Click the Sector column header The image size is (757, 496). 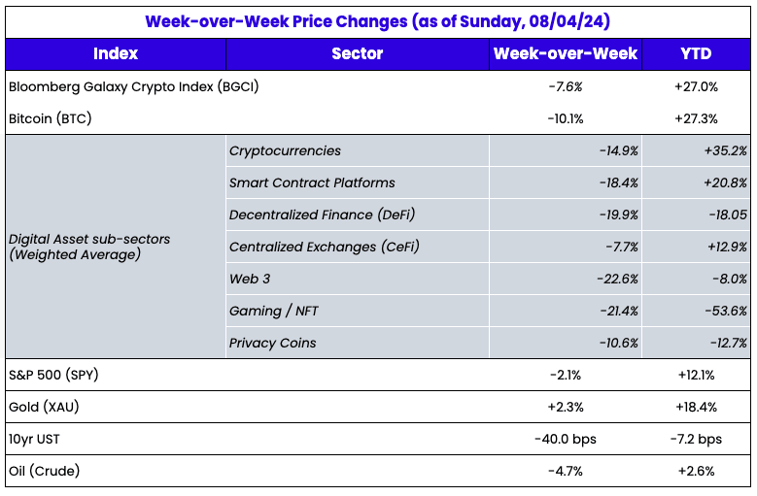coord(357,54)
